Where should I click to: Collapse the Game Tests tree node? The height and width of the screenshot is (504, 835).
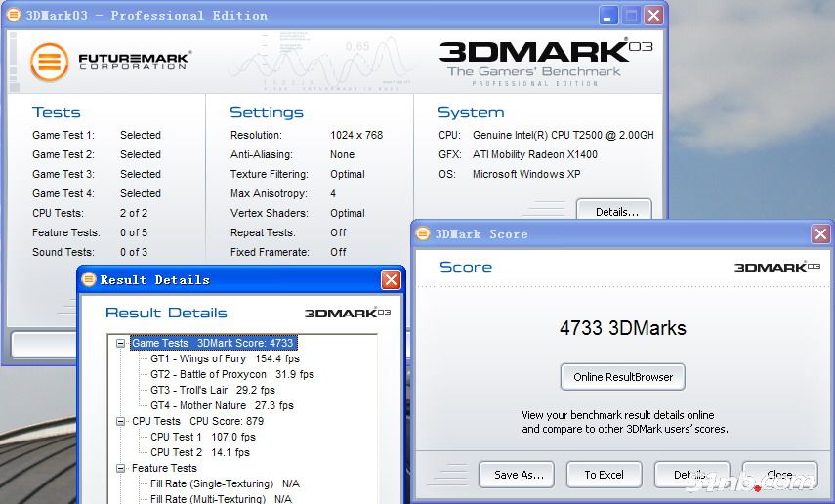click(120, 343)
